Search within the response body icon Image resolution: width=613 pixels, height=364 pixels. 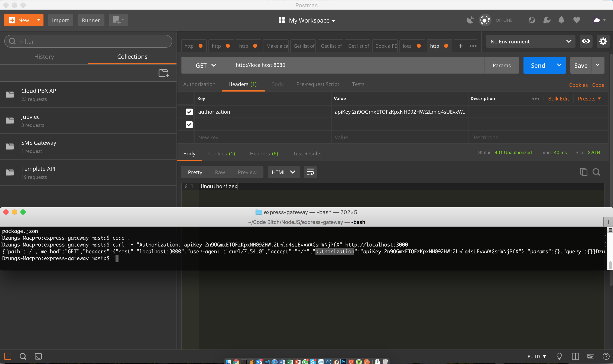[x=596, y=172]
